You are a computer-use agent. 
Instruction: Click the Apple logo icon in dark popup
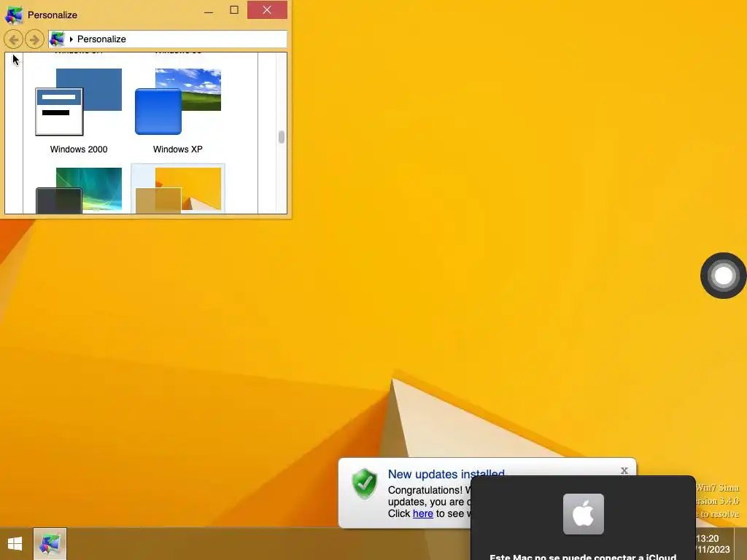[x=584, y=514]
